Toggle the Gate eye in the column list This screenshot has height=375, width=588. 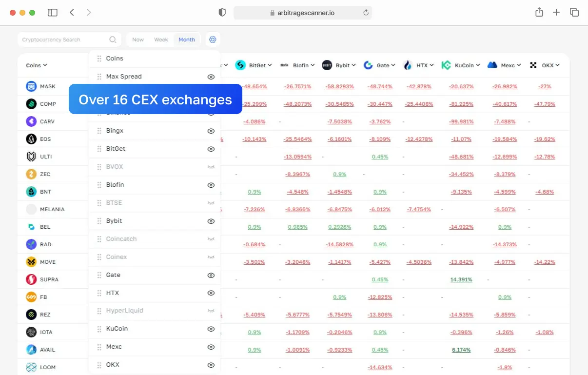click(x=211, y=275)
